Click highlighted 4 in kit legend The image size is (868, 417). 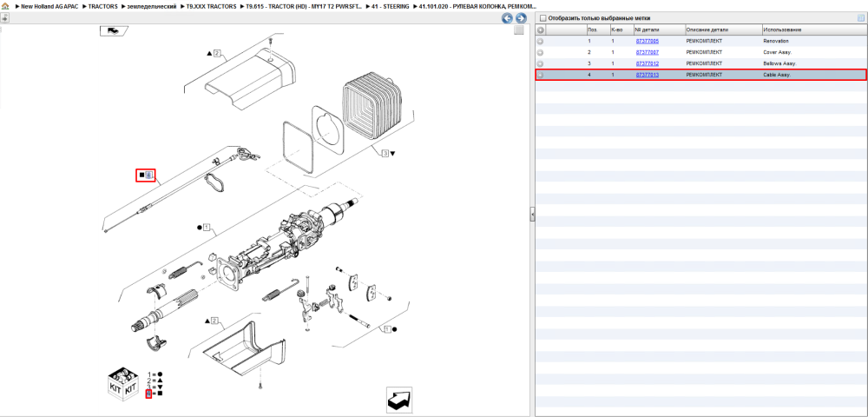pyautogui.click(x=148, y=394)
